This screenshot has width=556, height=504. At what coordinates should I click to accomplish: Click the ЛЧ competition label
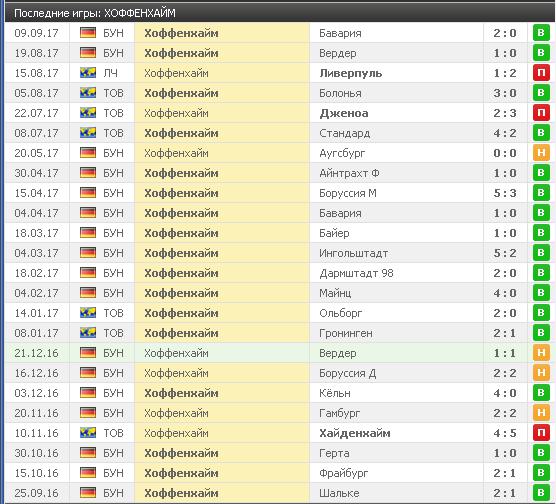click(110, 73)
